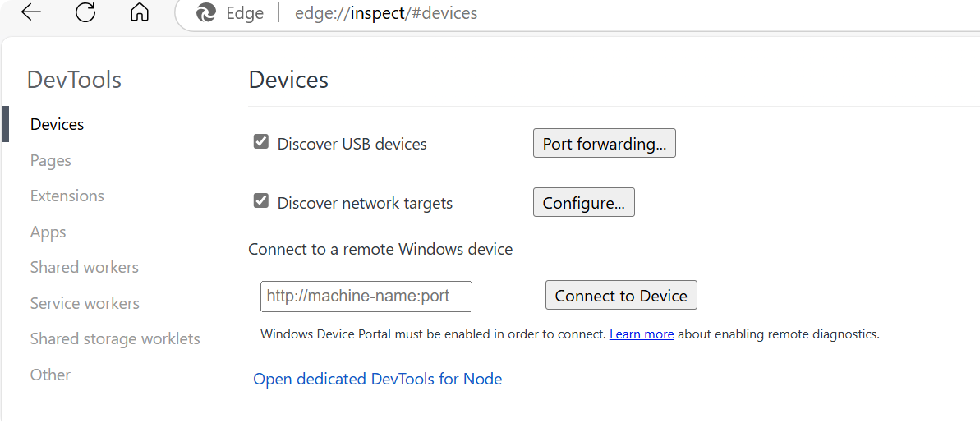Go to the browser home icon
980x428 pixels.
[x=140, y=12]
